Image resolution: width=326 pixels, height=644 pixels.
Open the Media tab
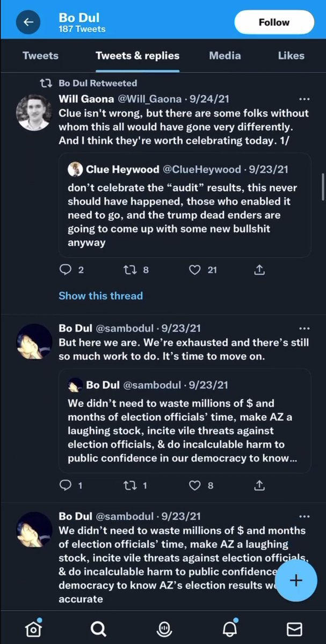[x=224, y=55]
